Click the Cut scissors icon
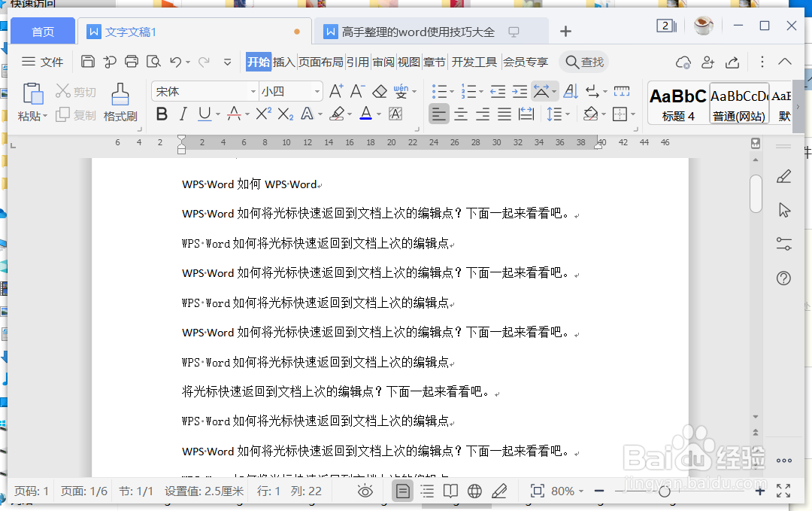The height and width of the screenshot is (511, 812). pyautogui.click(x=62, y=91)
